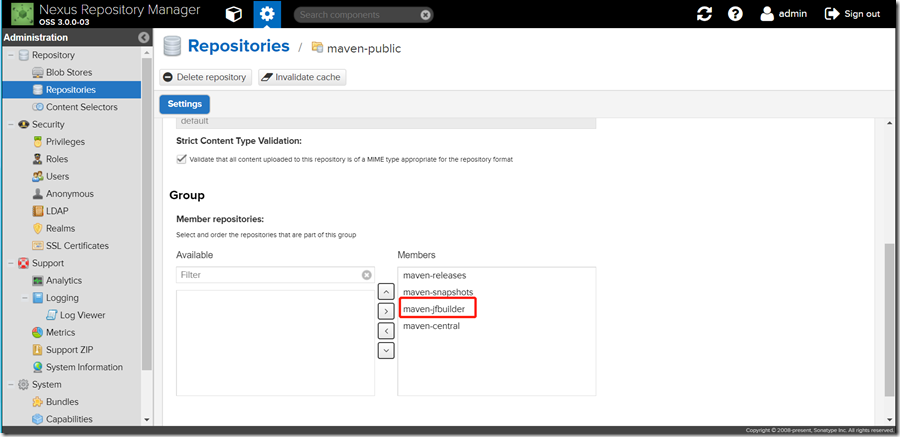Viewport: 900px width, 437px height.
Task: Toggle Strict Content Type Validation checkbox
Action: [x=181, y=159]
